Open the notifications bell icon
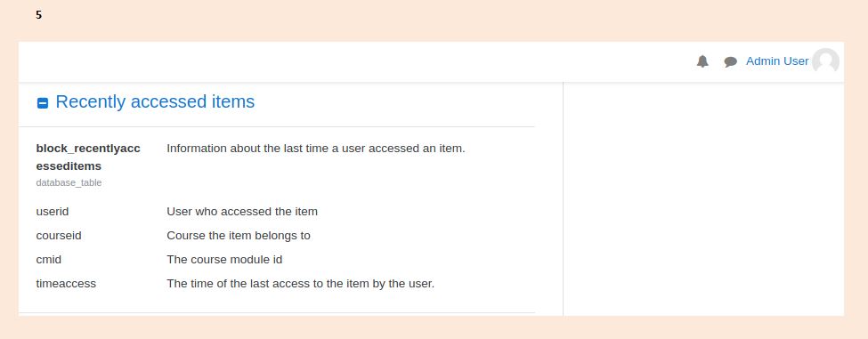The width and height of the screenshot is (868, 339). tap(702, 61)
